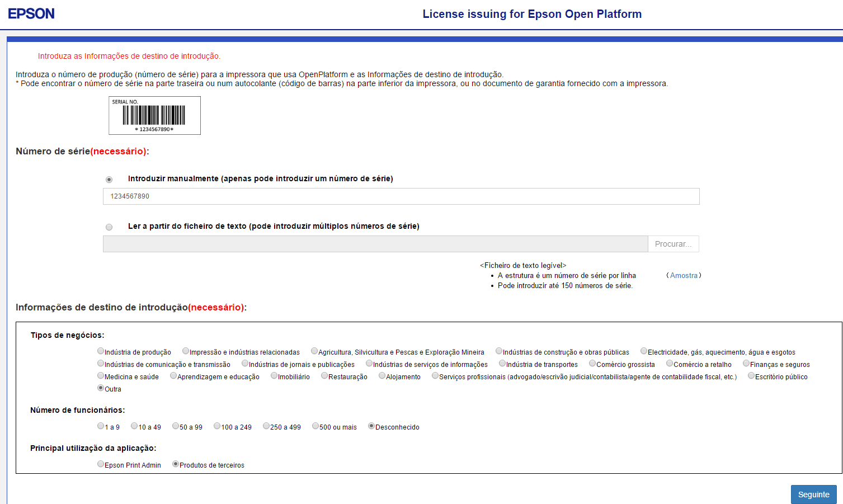Choose '100 a 249' employees option
This screenshot has height=504, width=843.
217,426
